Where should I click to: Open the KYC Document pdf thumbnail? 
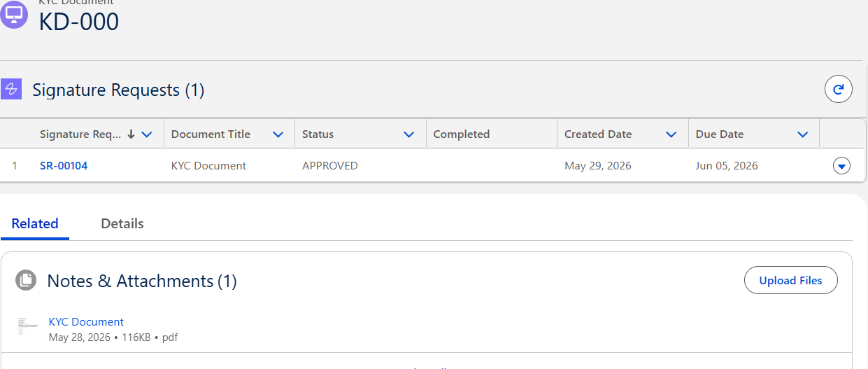click(27, 326)
